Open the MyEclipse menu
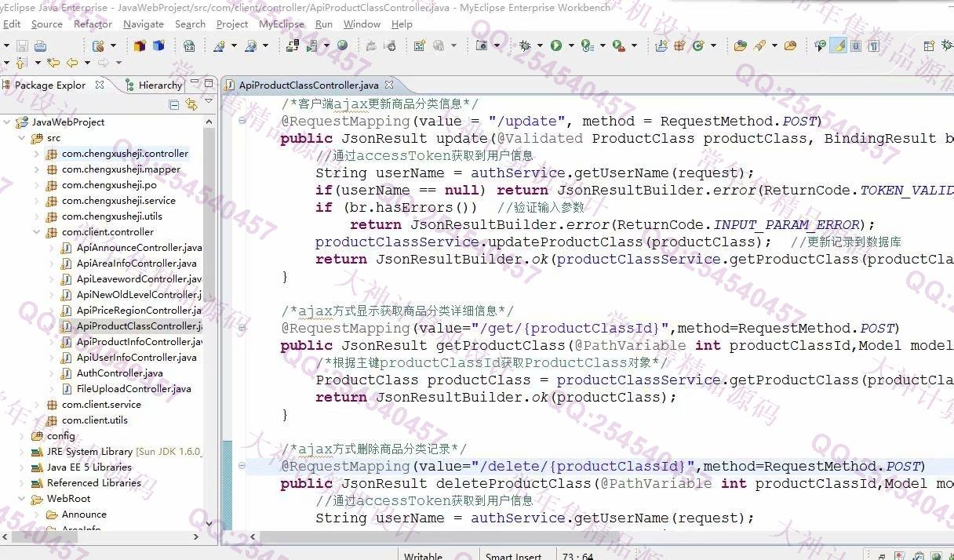 [x=282, y=24]
